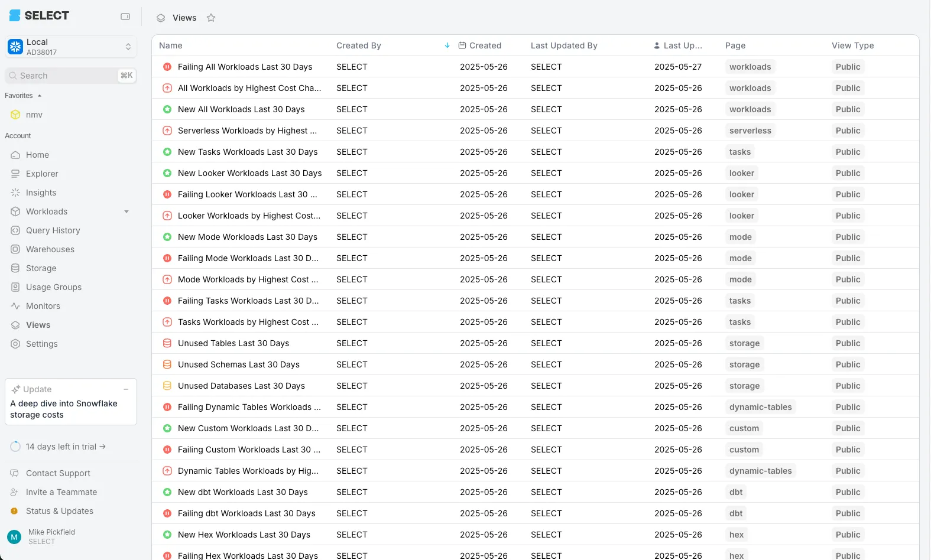Click the hex tag in New Hex row

point(737,535)
